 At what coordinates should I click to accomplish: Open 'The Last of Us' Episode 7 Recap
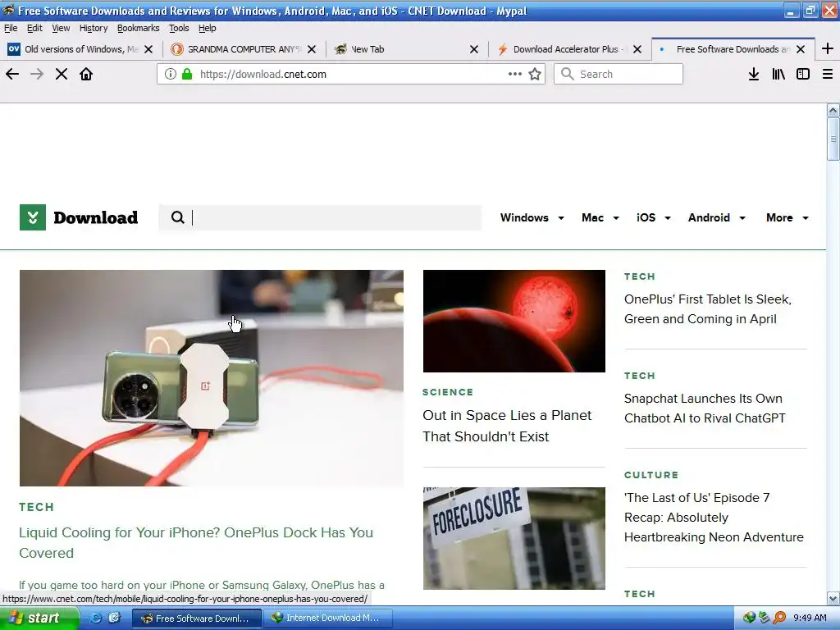(x=714, y=518)
